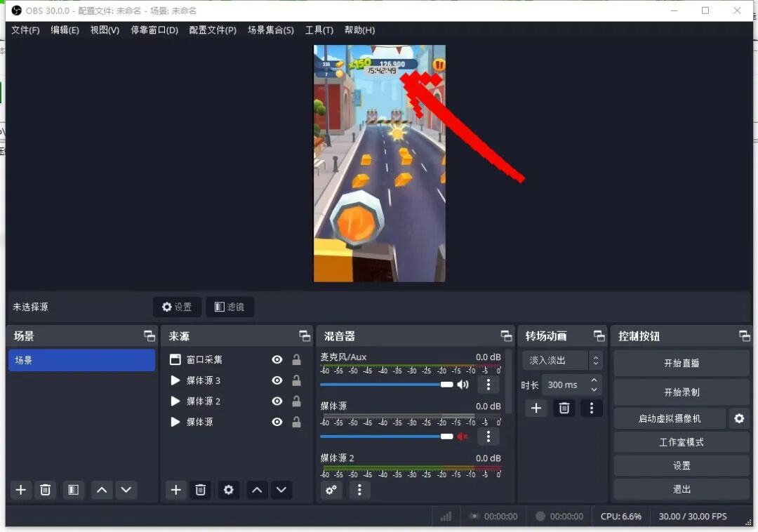Open virtual camera settings gear

[739, 418]
